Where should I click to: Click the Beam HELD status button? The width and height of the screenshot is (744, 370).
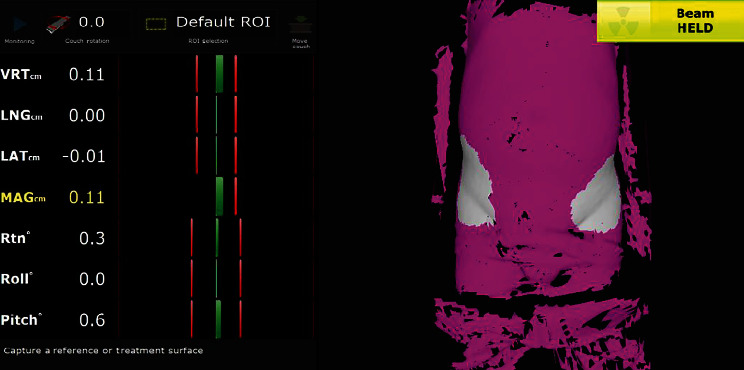pyautogui.click(x=670, y=21)
